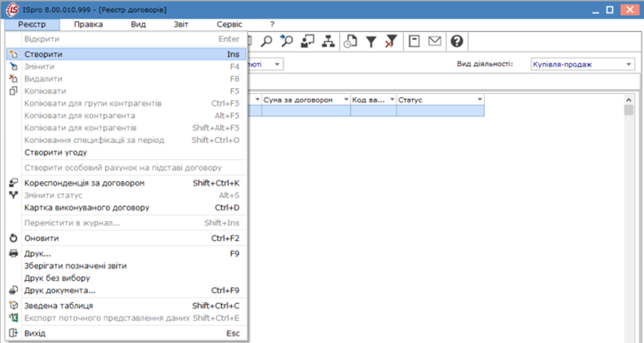644x343 pixels.
Task: Click the notes page toolbar icon
Action: coord(414,41)
